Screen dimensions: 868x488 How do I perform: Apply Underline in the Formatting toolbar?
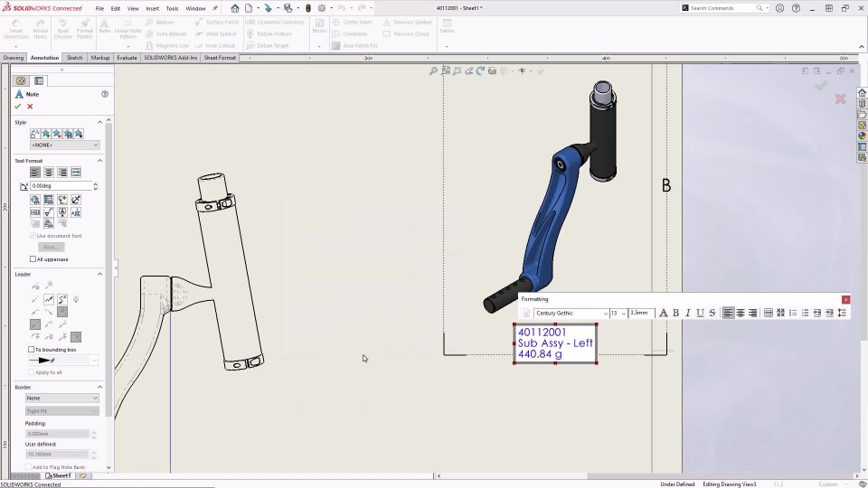tap(700, 313)
